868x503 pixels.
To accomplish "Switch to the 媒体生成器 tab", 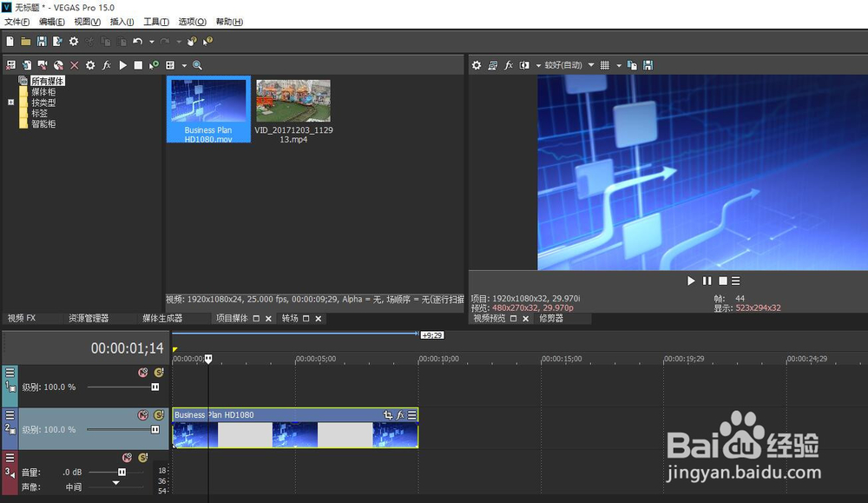I will [x=162, y=318].
